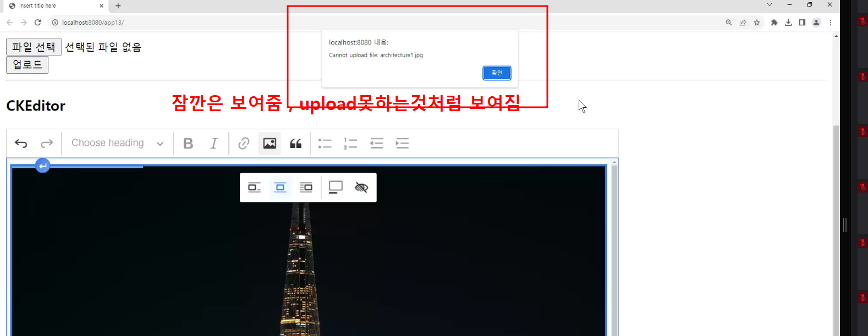This screenshot has width=868, height=336.
Task: Open the tab search chevron
Action: 770,5
